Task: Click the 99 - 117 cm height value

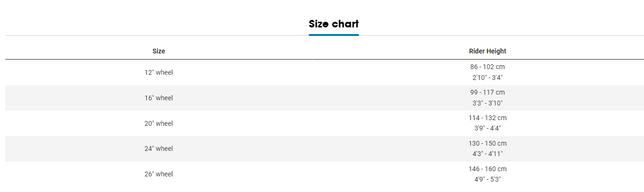Action: 487,92
